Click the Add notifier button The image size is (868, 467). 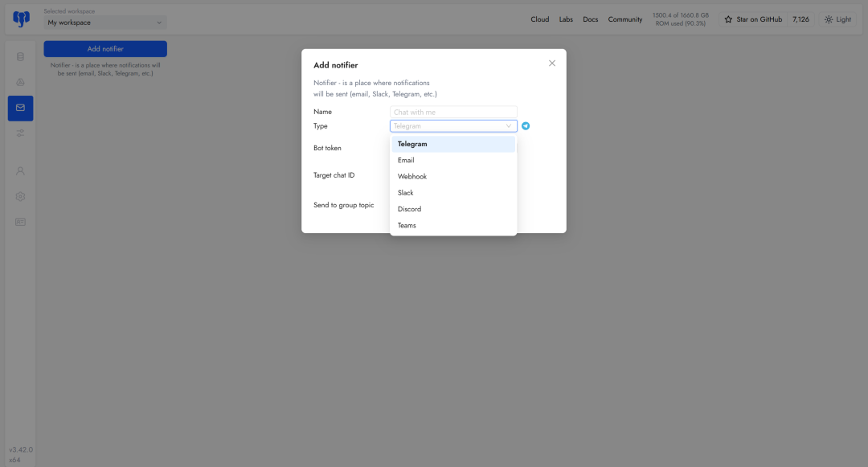coord(105,49)
